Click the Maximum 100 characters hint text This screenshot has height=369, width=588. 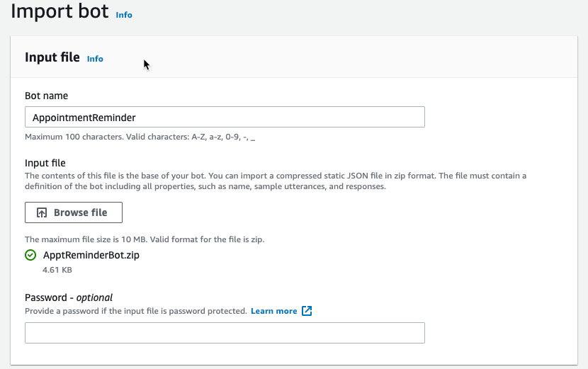pyautogui.click(x=140, y=137)
